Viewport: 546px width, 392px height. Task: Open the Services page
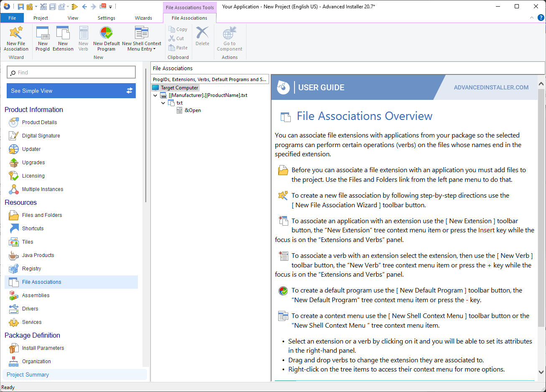click(x=32, y=322)
